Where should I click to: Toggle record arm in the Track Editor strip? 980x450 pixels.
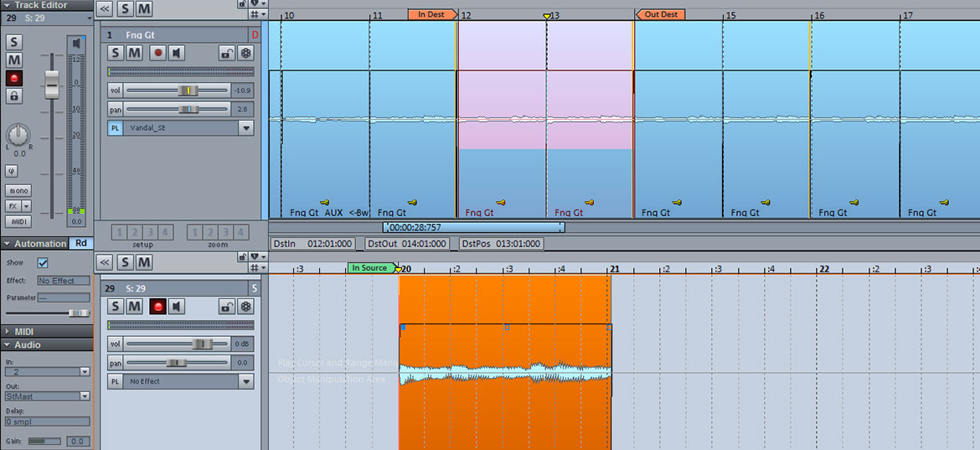[x=13, y=78]
